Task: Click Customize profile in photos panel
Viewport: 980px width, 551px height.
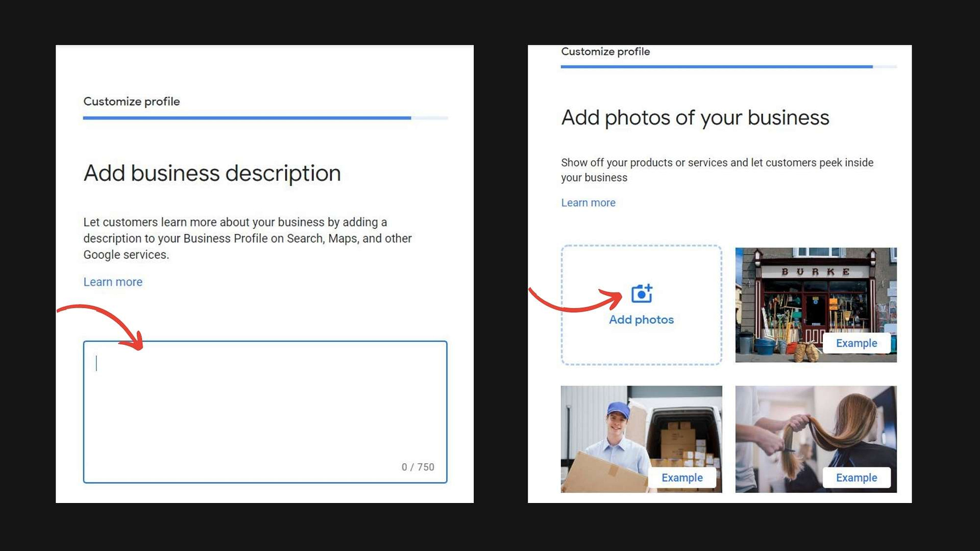Action: coord(605,51)
